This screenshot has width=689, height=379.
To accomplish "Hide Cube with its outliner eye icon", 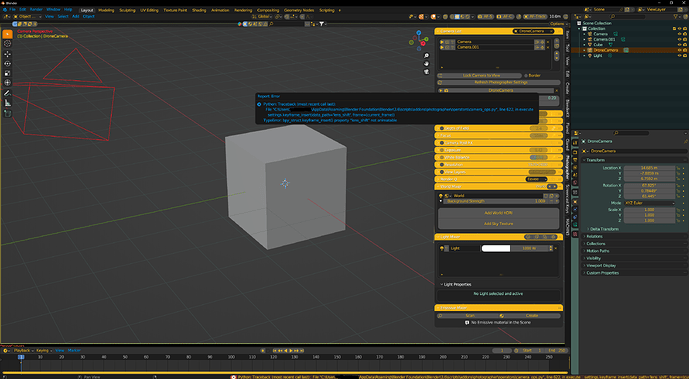I will (679, 45).
